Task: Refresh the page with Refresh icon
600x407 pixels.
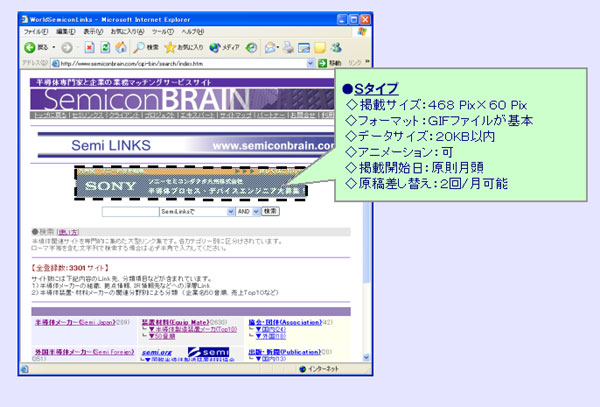Action: (105, 47)
